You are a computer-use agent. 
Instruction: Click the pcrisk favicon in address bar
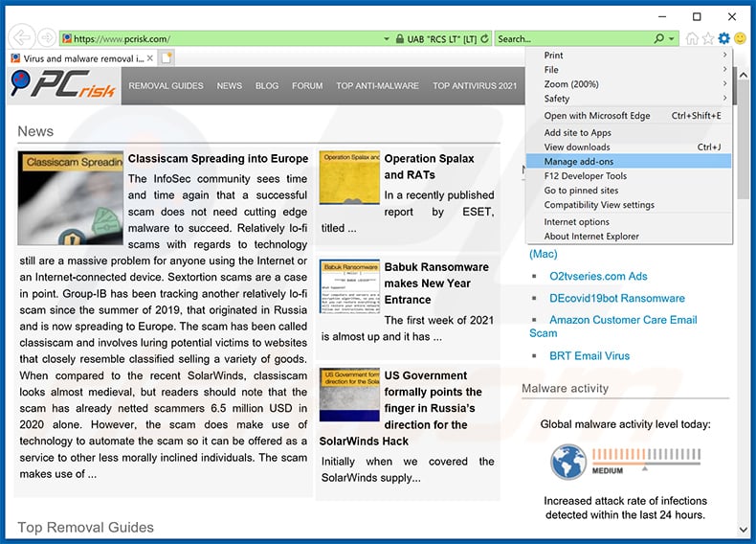tap(67, 38)
